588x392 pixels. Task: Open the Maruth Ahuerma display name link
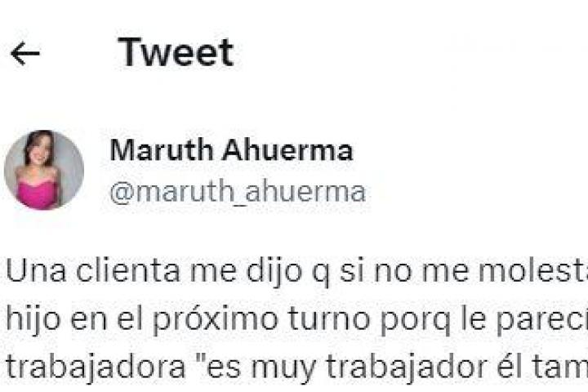coord(231,150)
